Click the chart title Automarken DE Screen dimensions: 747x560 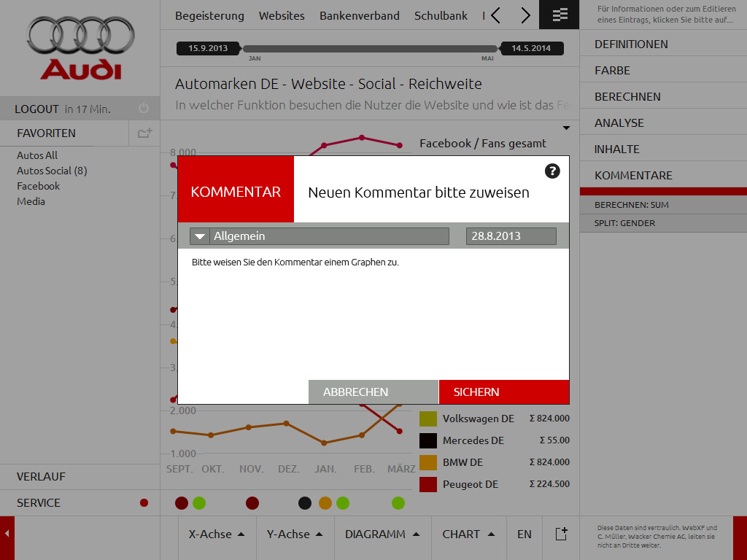[328, 84]
